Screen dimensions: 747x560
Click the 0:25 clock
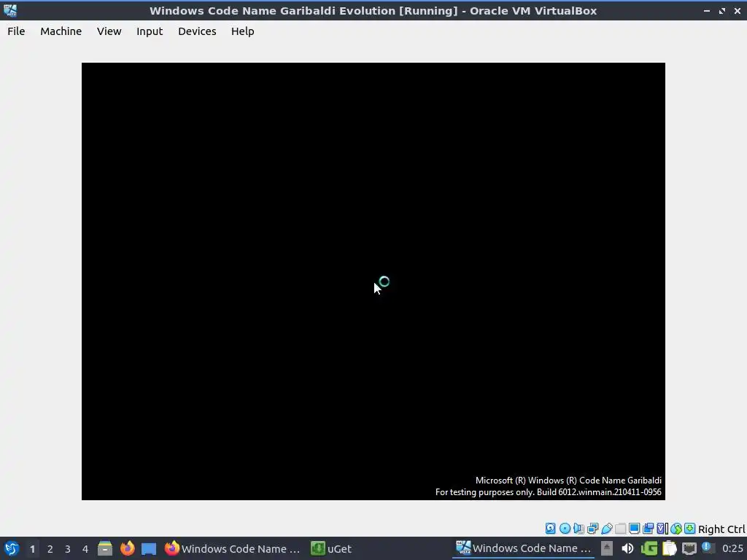[732, 548]
